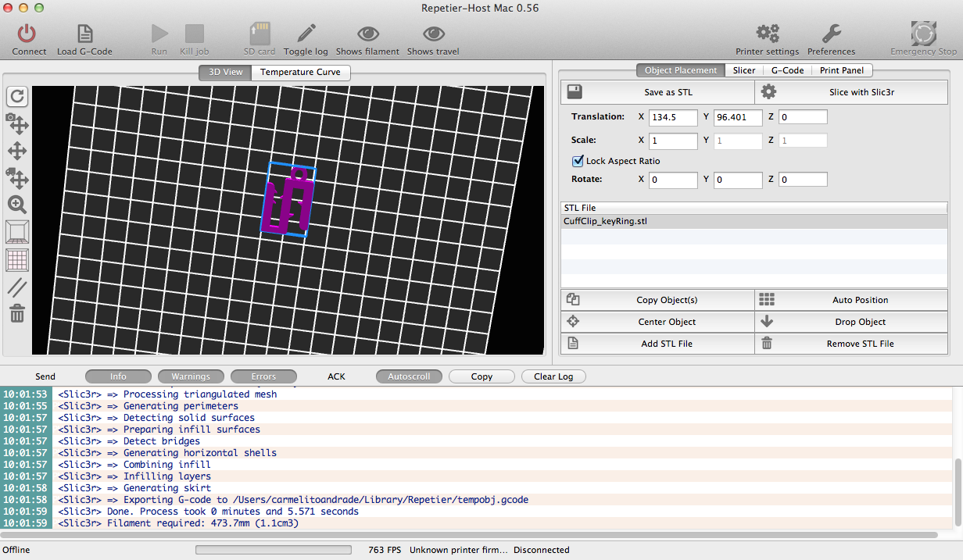963x560 pixels.
Task: Click Auto Position
Action: coord(851,300)
